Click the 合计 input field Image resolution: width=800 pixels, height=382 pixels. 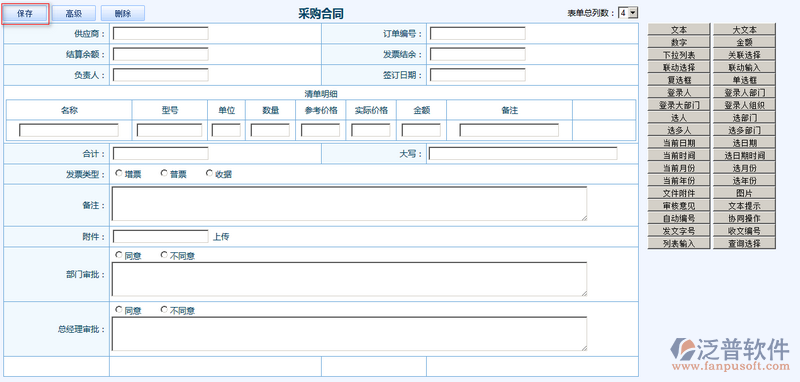161,154
